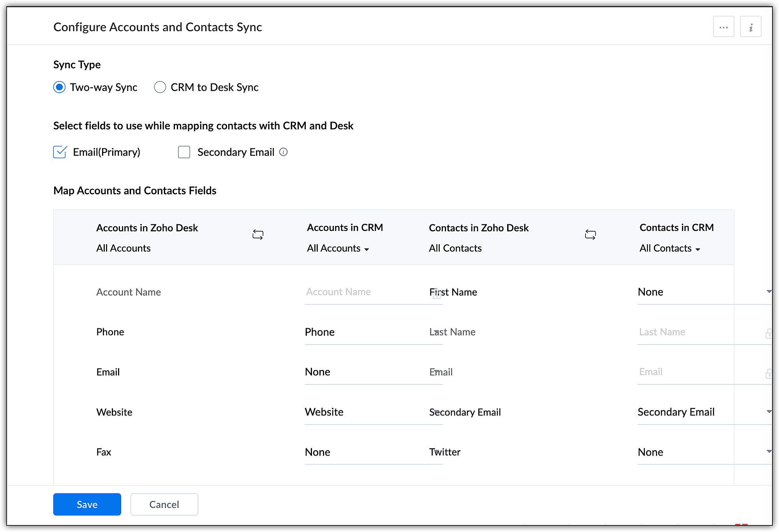Click locked Account Name CRM field
Screen dimensions: 779x532
pyautogui.click(x=374, y=292)
